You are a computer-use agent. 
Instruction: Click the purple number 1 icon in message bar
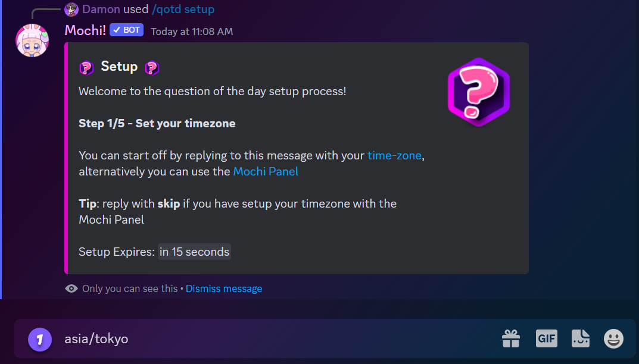click(40, 340)
